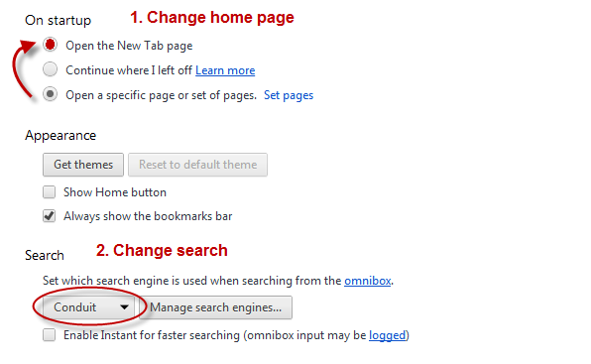The image size is (591, 364).
Task: Open the Conduit search engine dropdown
Action: (89, 307)
